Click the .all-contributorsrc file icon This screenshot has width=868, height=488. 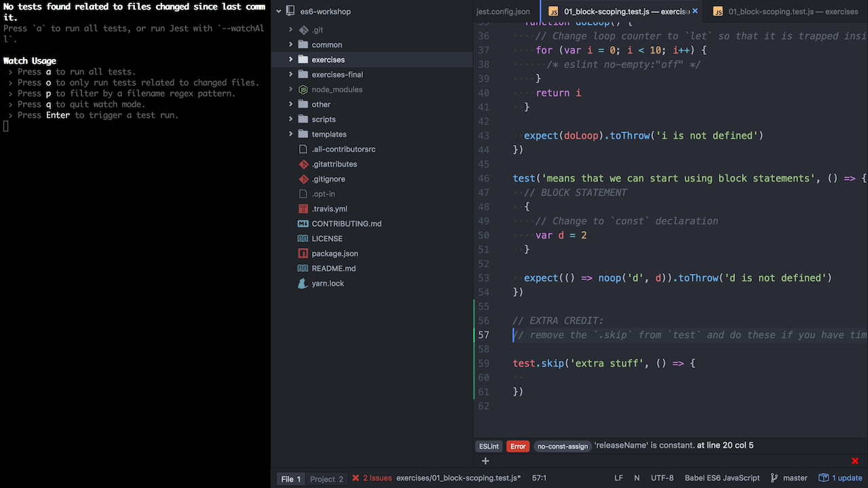[303, 149]
